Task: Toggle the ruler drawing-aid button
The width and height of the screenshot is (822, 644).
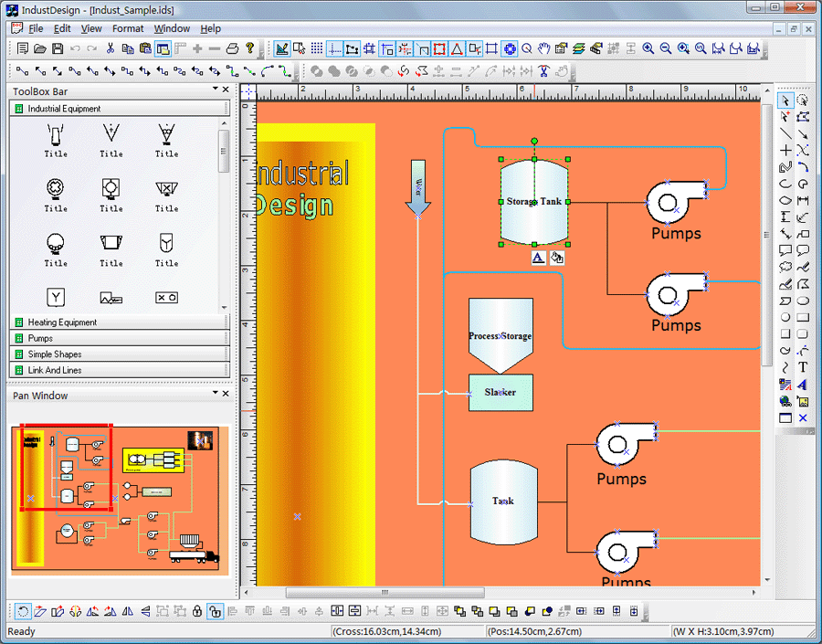Action: coord(282,48)
